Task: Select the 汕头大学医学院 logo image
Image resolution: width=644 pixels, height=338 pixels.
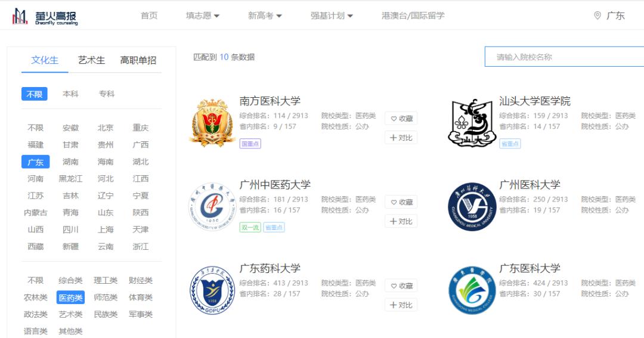Action: coord(472,123)
